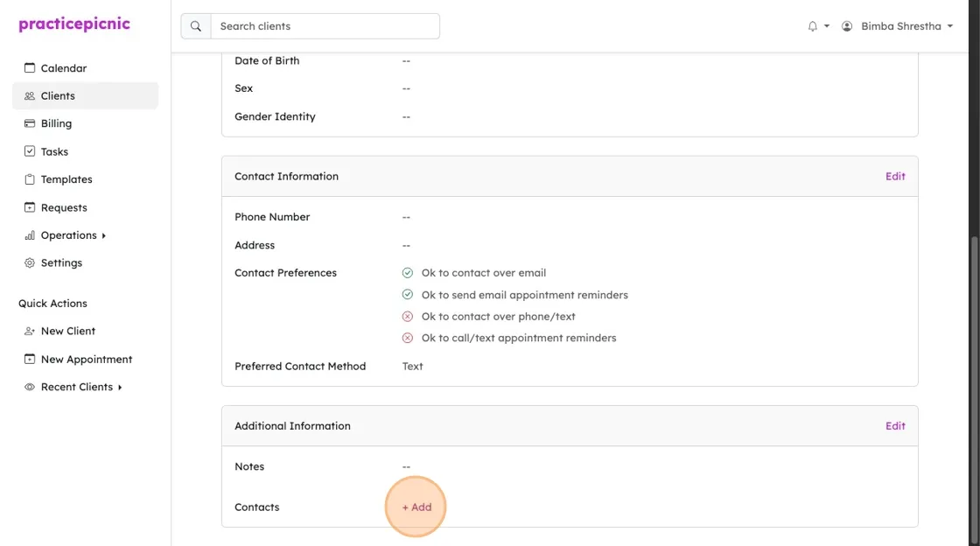Edit the Contact Information section

[x=895, y=176]
